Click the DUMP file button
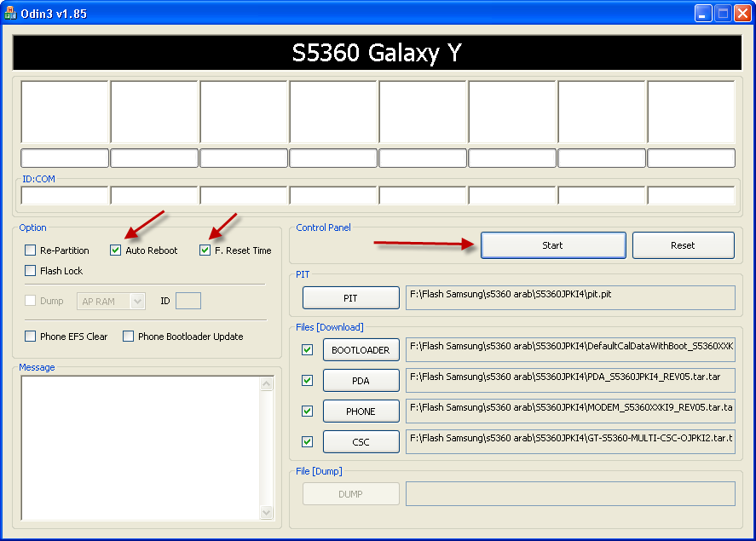The height and width of the screenshot is (541, 756). point(350,494)
